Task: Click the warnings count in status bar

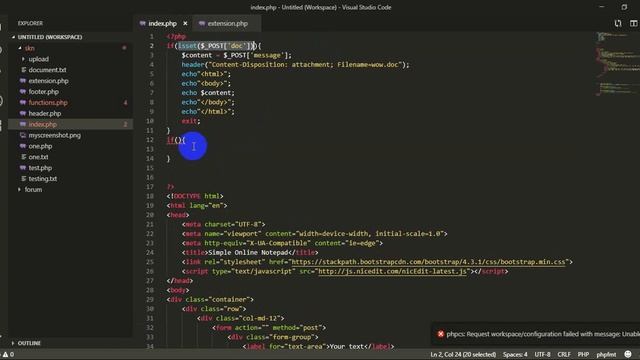Action: 8,354
